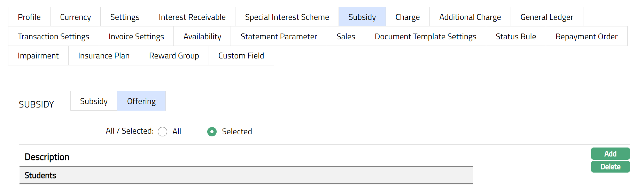Switch to the inner Subsidy sub-tab
The width and height of the screenshot is (644, 191).
94,101
